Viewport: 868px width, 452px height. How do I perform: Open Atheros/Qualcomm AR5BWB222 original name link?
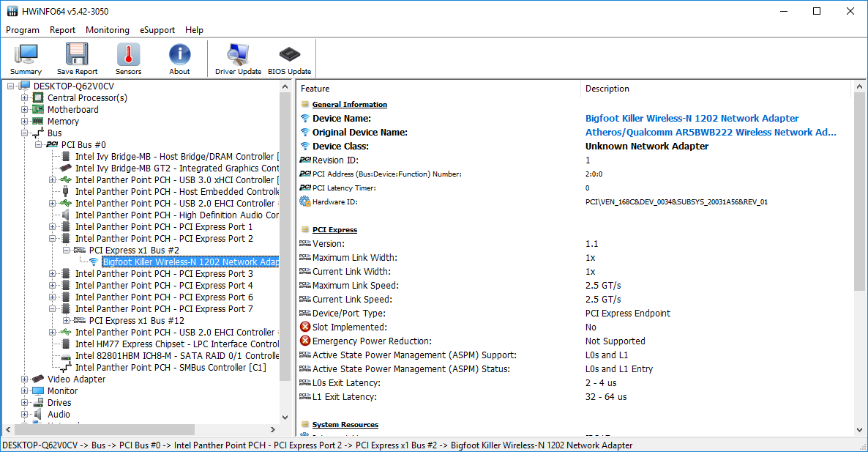tap(711, 132)
